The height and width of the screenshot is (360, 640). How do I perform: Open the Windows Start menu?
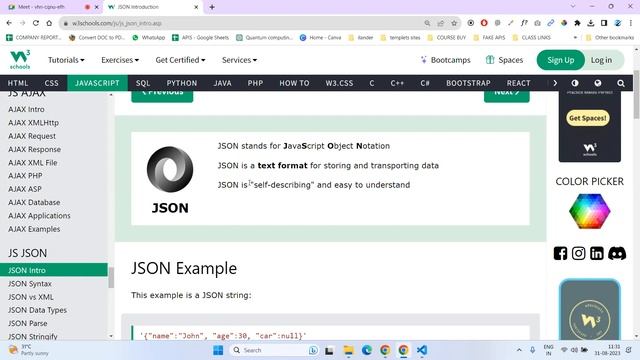(x=218, y=350)
